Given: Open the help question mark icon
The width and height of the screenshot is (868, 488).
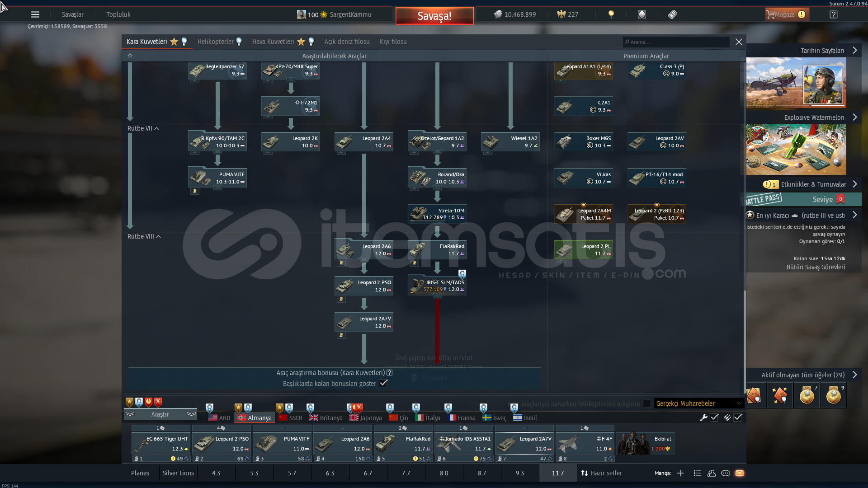Looking at the screenshot, I should pos(834,14).
